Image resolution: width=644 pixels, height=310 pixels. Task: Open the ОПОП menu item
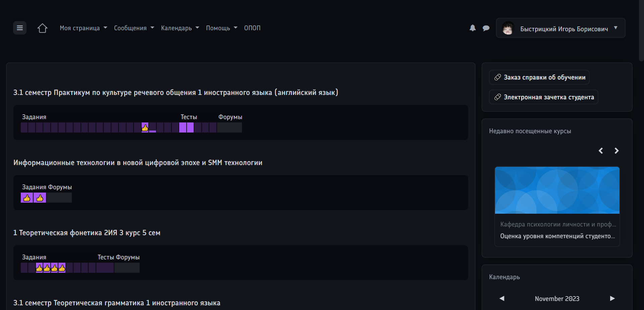pos(252,28)
